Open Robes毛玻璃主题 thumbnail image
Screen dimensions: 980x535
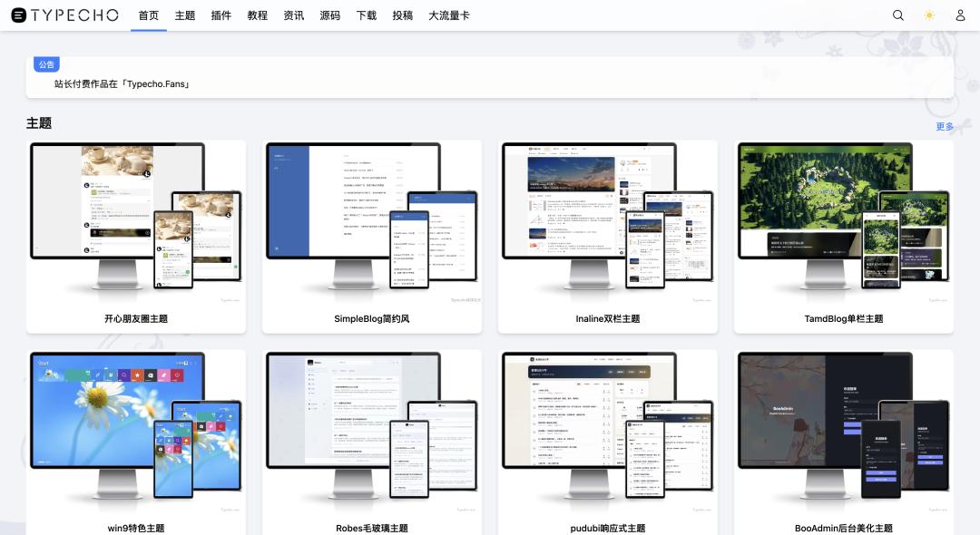click(372, 432)
